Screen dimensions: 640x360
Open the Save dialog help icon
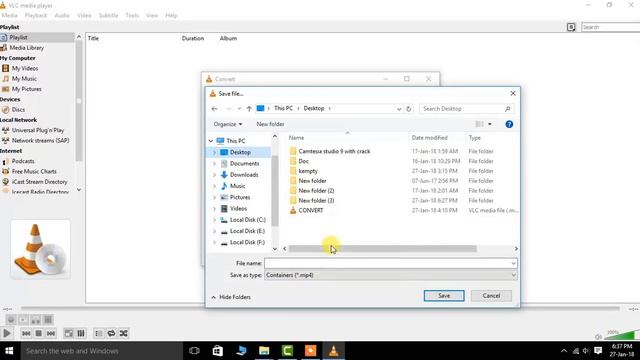[x=509, y=124]
